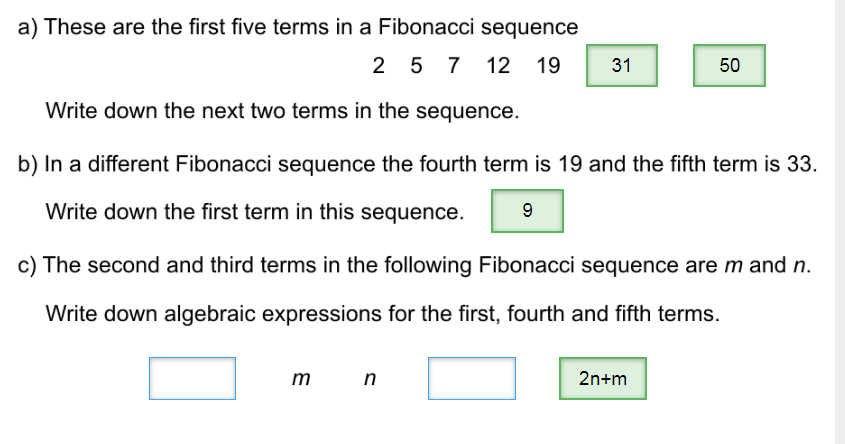
Task: Click the italic n term label
Action: 370,379
